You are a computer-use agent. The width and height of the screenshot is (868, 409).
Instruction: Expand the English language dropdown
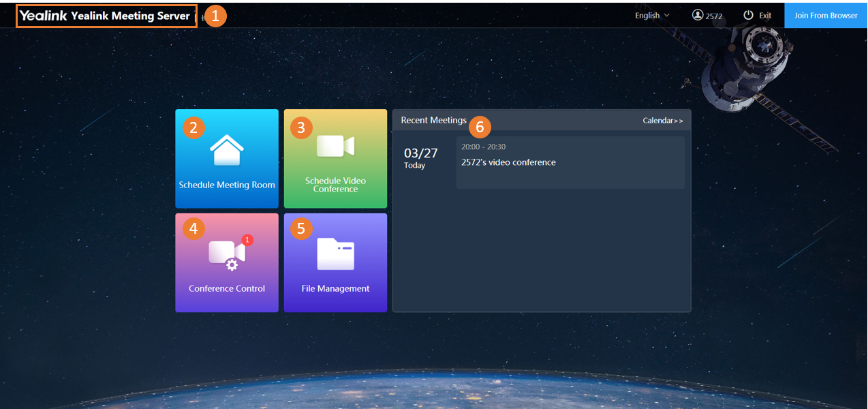click(652, 15)
